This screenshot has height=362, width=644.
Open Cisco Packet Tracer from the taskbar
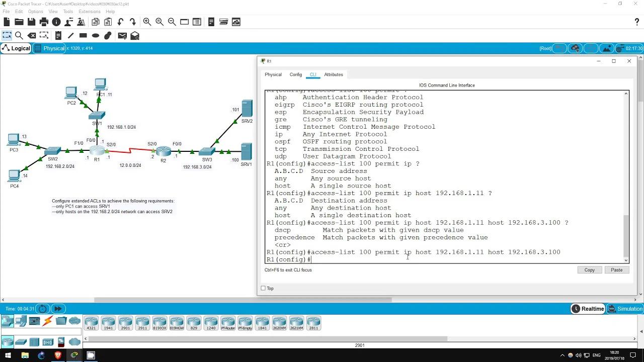point(74,356)
